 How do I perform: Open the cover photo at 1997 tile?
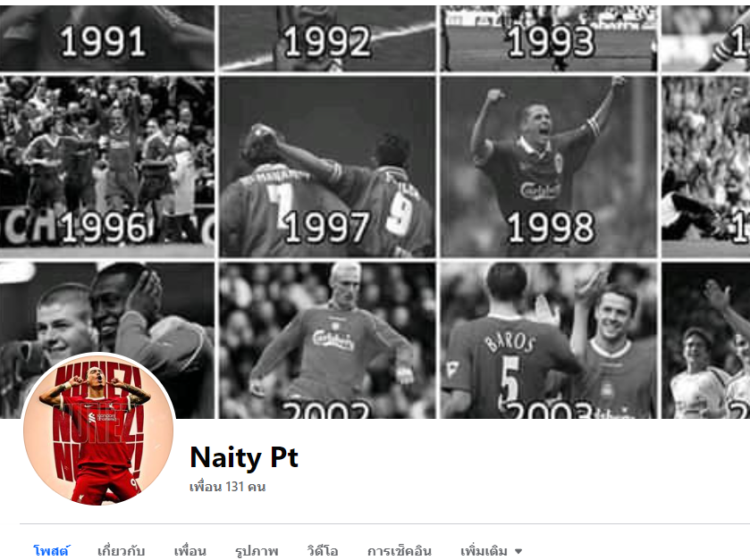327,167
